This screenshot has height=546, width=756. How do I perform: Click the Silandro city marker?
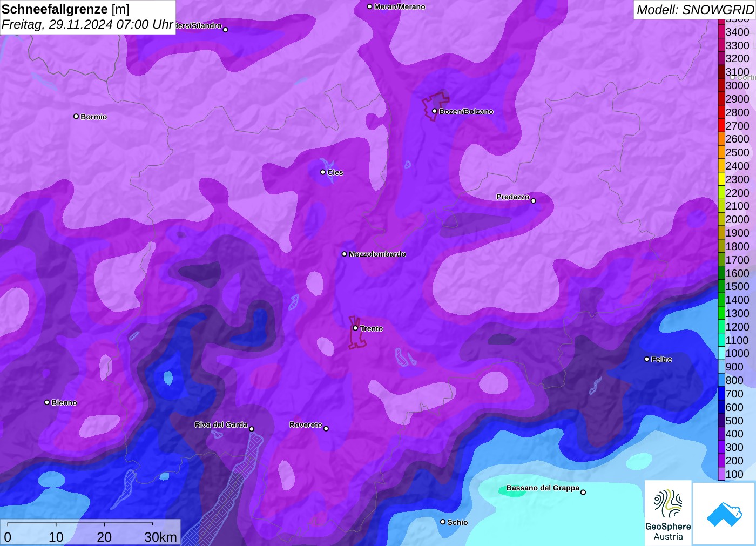point(226,30)
